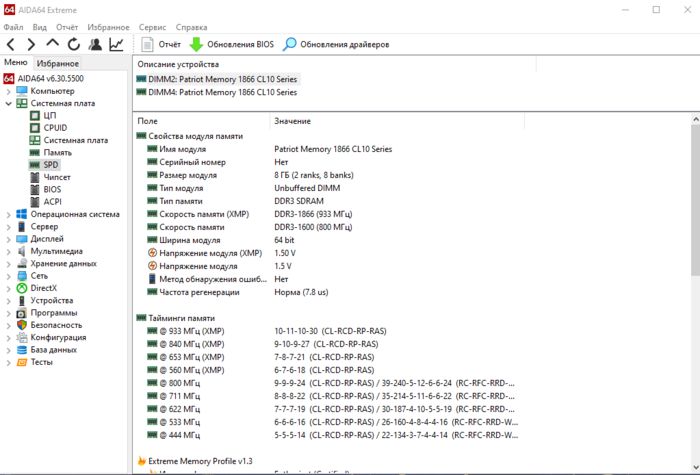Select the Чипсет tree item

tap(57, 177)
